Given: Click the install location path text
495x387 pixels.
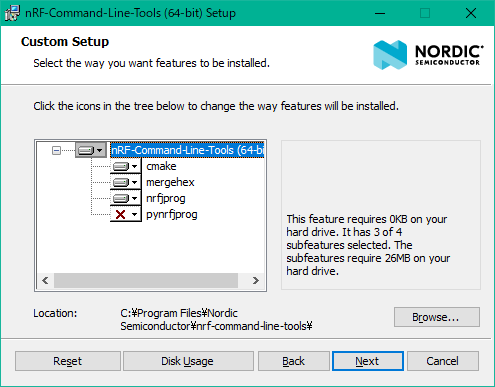Looking at the screenshot, I should (216, 320).
